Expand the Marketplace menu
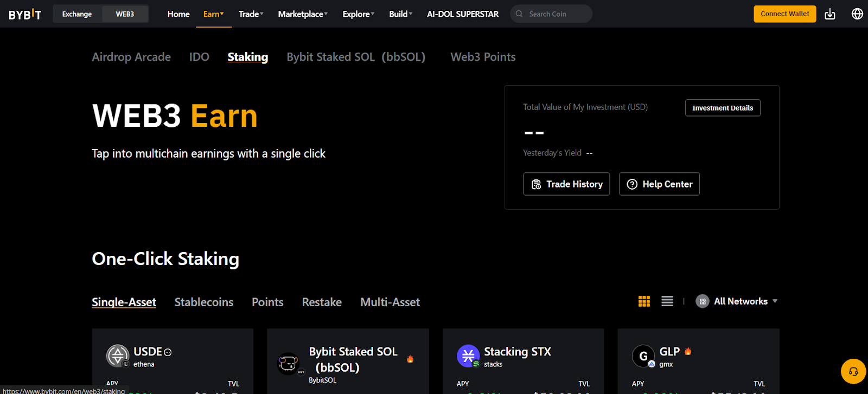This screenshot has width=868, height=394. pos(303,14)
